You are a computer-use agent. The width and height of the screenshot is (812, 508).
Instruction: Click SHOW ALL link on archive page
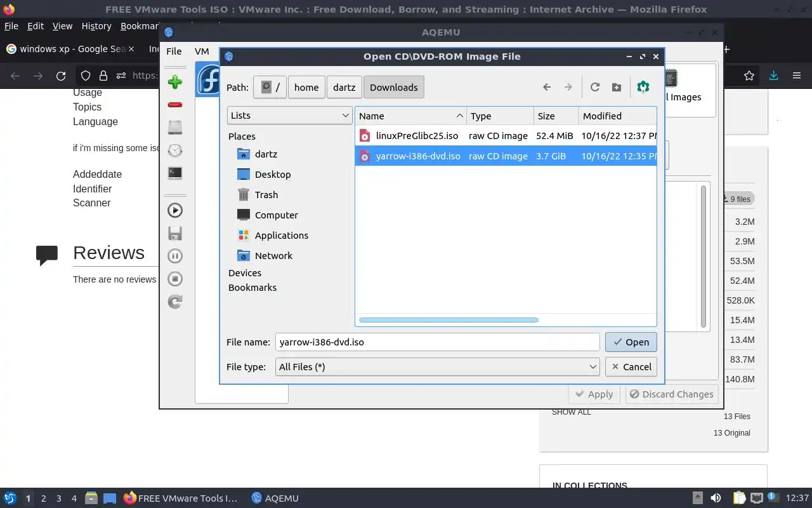click(x=571, y=412)
